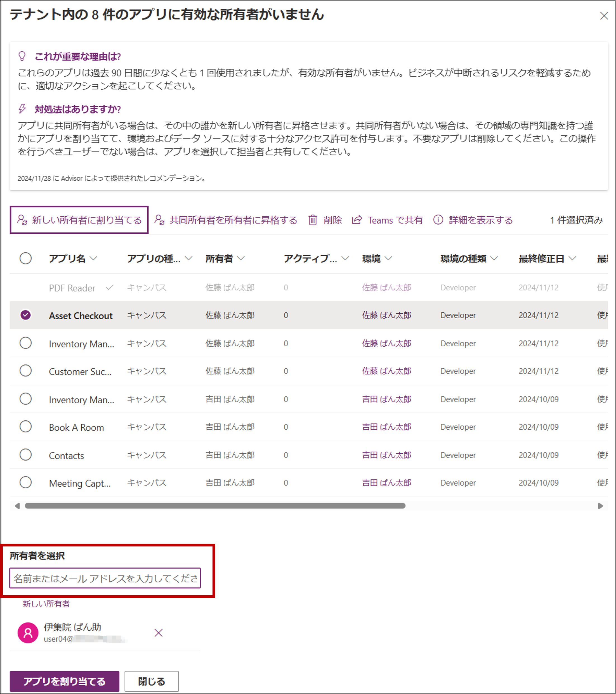
Task: Click the info icon for 詳細を表示する
Action: 438,220
